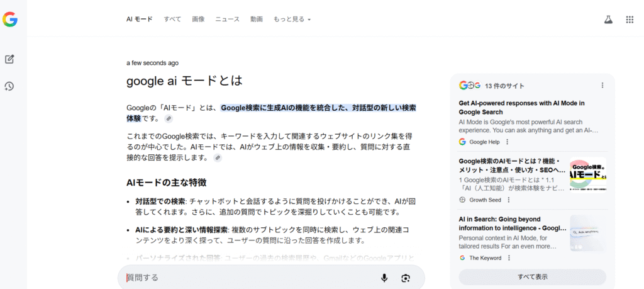Click the Google Lens camera icon
This screenshot has width=644, height=289.
point(406,278)
